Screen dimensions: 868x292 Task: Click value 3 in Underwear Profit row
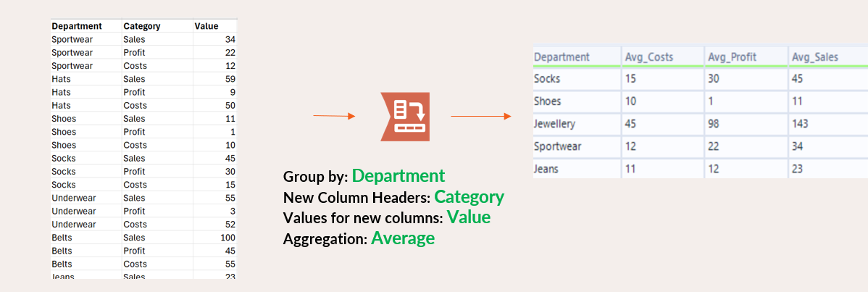coord(233,211)
